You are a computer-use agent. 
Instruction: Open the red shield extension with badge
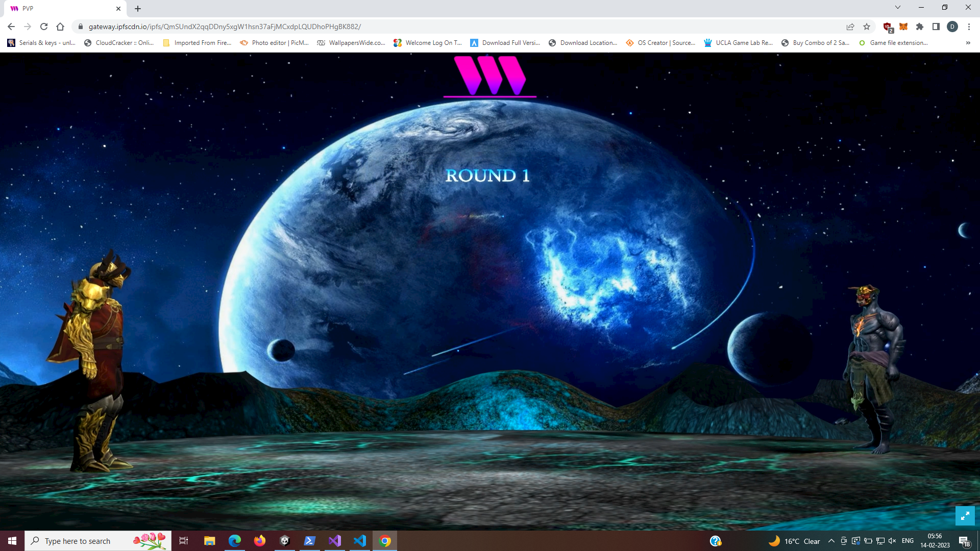(x=888, y=27)
